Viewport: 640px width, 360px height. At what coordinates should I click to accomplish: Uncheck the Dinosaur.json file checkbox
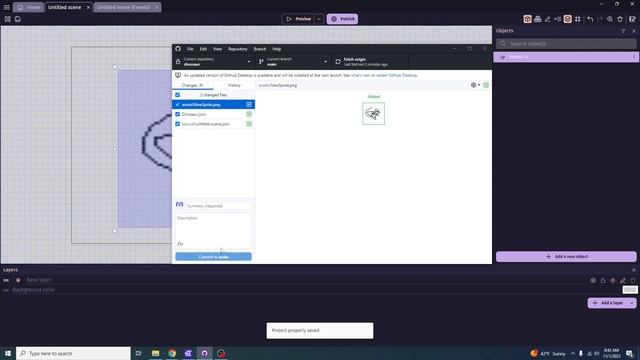pos(178,114)
